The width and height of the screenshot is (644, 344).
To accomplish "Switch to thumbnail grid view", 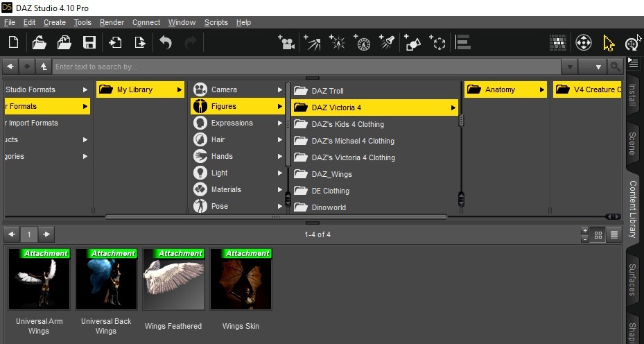I will coord(598,234).
